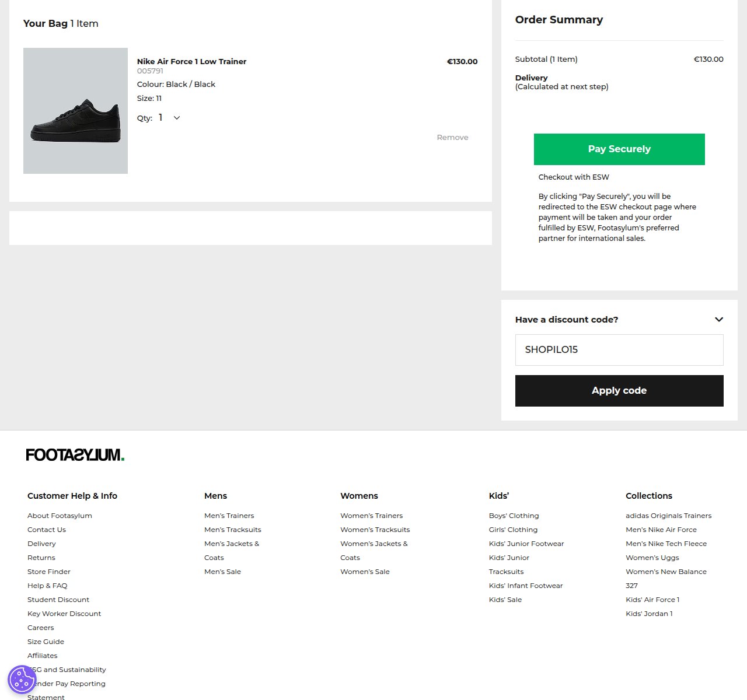Viewport: 747px width, 700px height.
Task: Open the Women's Sale link
Action: click(365, 572)
